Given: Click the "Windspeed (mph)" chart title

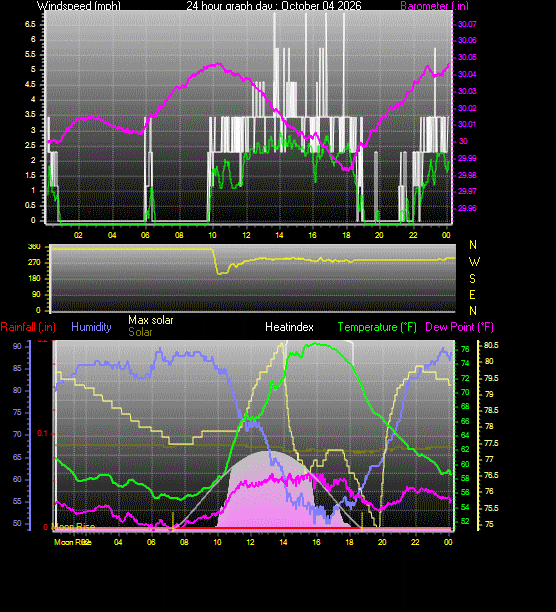Looking at the screenshot, I should point(79,5).
